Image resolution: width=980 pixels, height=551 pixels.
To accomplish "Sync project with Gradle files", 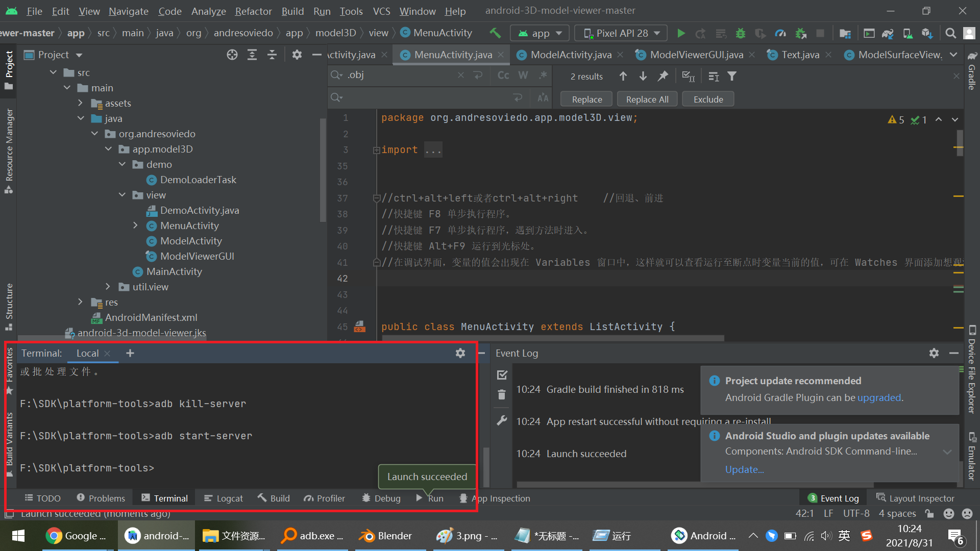I will (888, 33).
